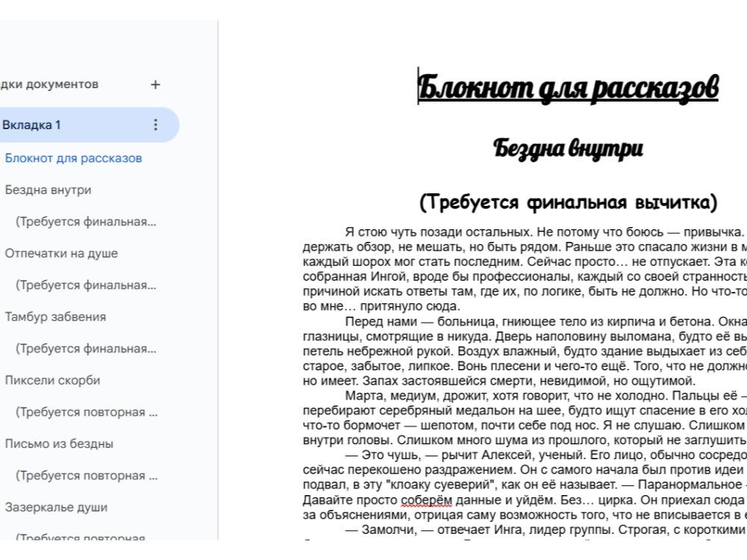Viewport: 747px width, 560px height.
Task: Open the three-dot menu for Вкладка 1
Action: [155, 125]
